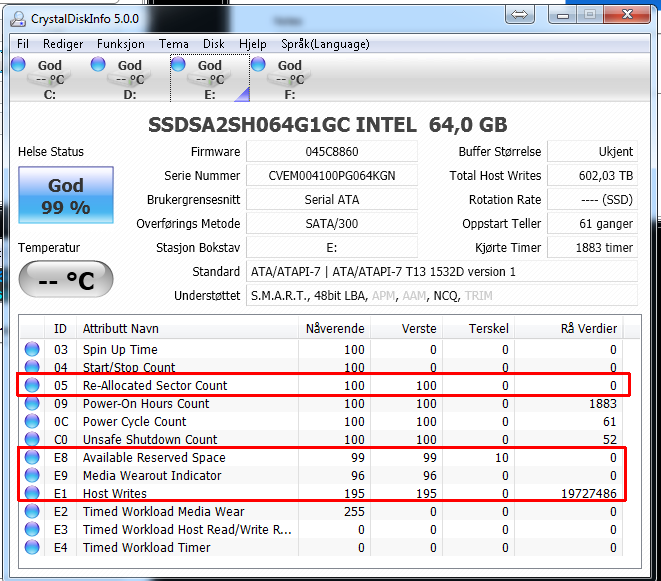This screenshot has width=661, height=581.
Task: Click the blue status orb for drive C:
Action: [x=18, y=64]
